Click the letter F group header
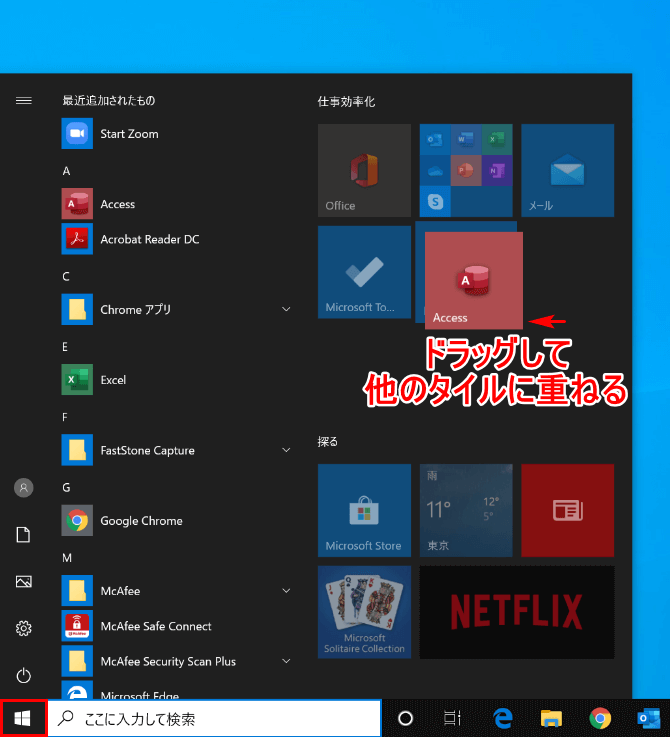 click(x=65, y=417)
